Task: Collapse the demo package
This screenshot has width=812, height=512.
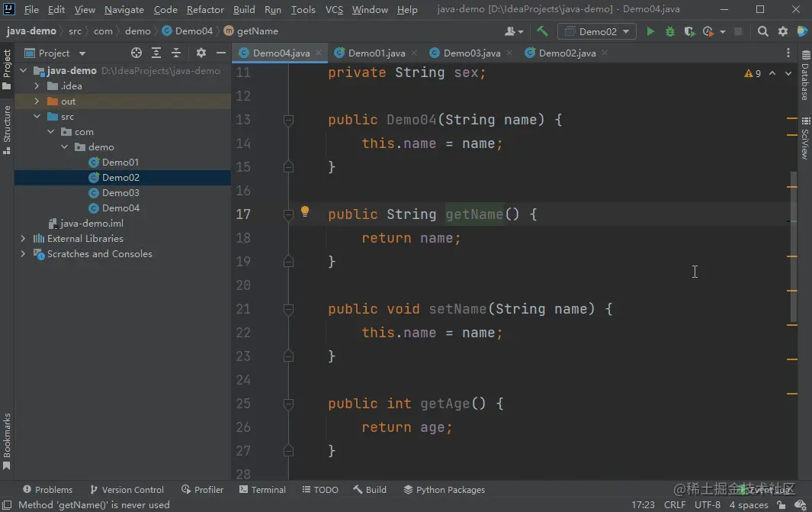Action: [65, 147]
